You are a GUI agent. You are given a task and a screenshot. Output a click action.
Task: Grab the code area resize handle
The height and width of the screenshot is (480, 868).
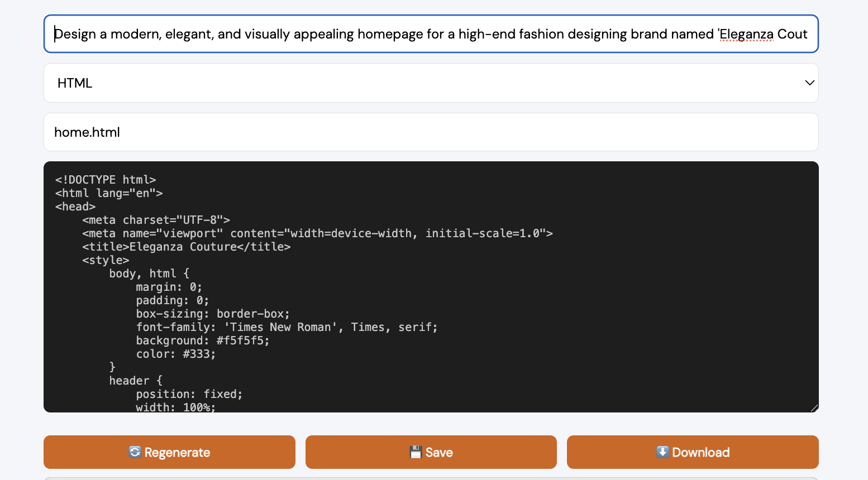pos(814,408)
